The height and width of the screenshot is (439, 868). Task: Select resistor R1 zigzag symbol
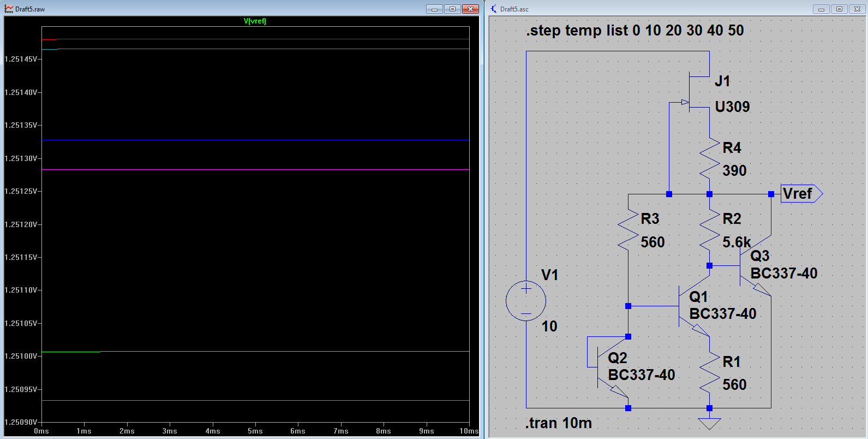709,373
